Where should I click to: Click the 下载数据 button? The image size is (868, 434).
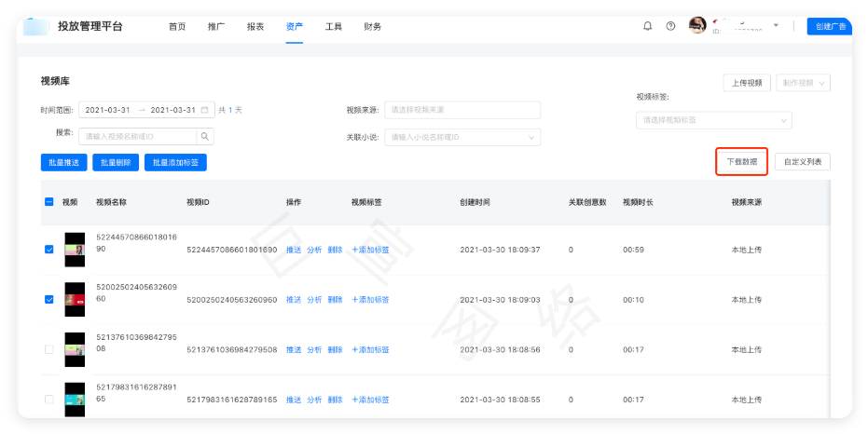(x=742, y=162)
